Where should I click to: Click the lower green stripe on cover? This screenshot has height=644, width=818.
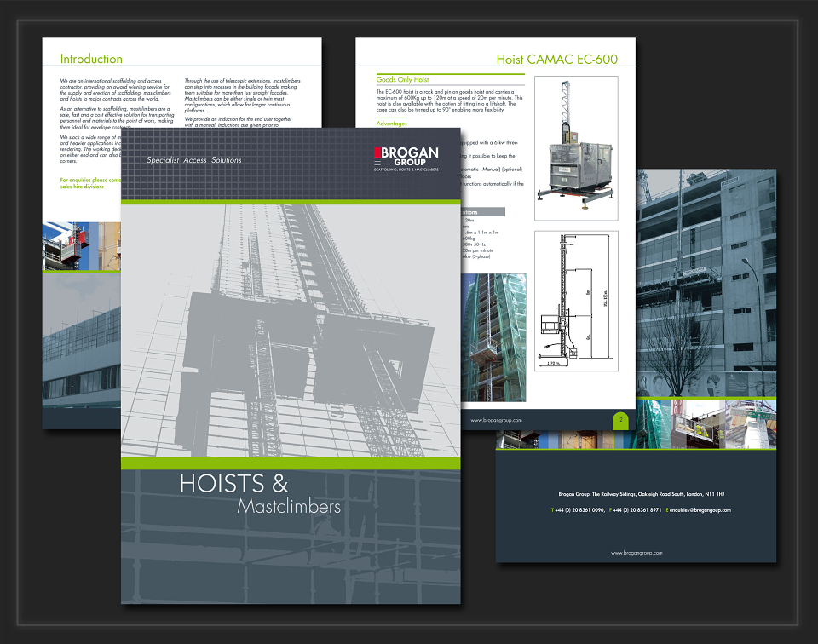[x=291, y=463]
